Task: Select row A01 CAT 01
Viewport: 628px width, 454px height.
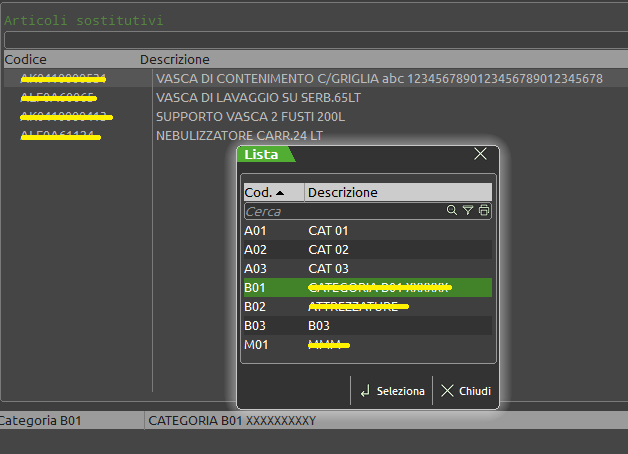Action: coord(367,231)
